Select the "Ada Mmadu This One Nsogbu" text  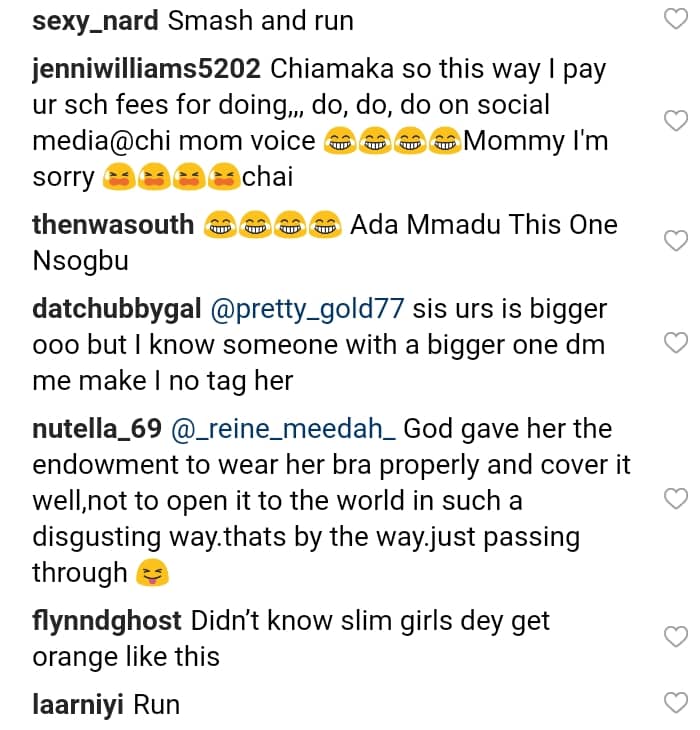click(484, 225)
